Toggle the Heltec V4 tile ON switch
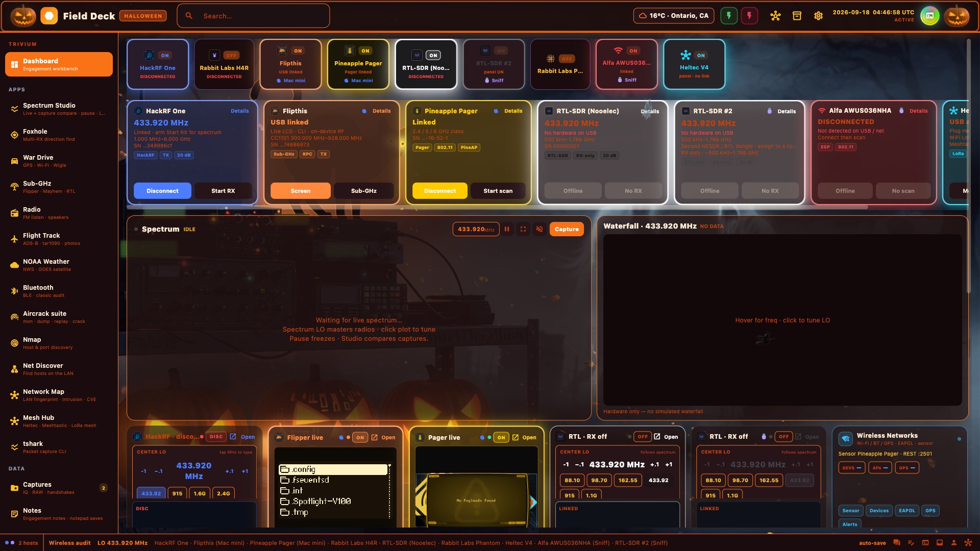Screen dimensions: 980x551 (701, 55)
